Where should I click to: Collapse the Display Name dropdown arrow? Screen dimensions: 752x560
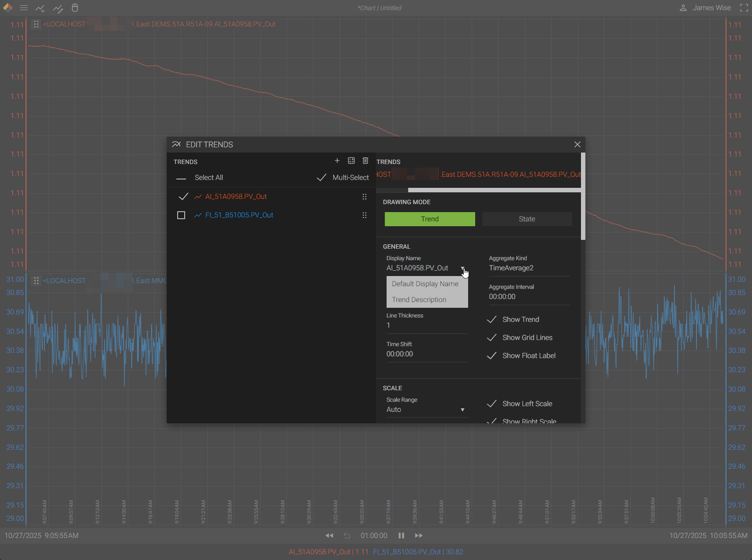pos(462,268)
